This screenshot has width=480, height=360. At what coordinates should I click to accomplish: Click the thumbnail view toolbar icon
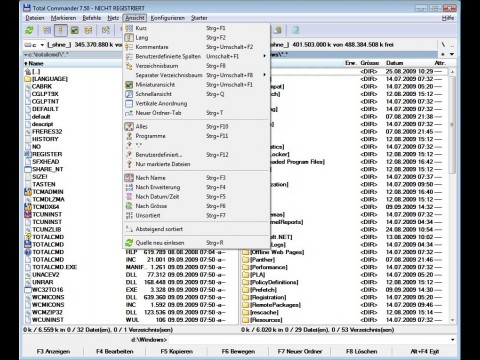tap(75, 30)
